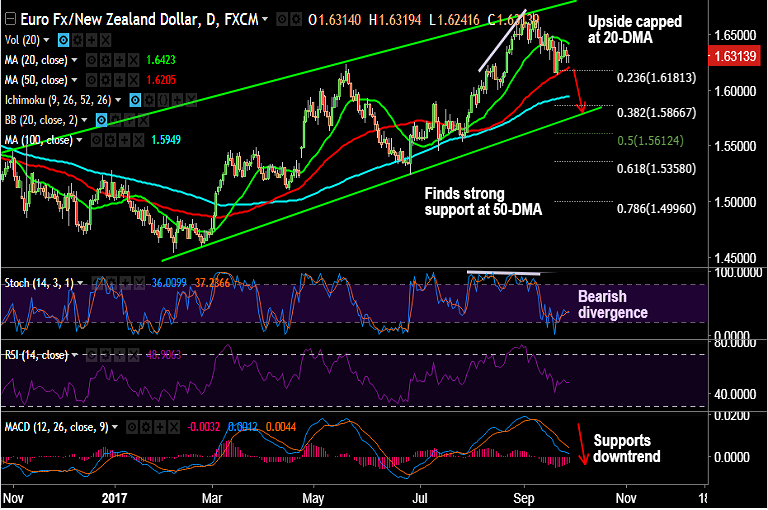Open the Vol (20) dropdown arrow

[x=47, y=40]
